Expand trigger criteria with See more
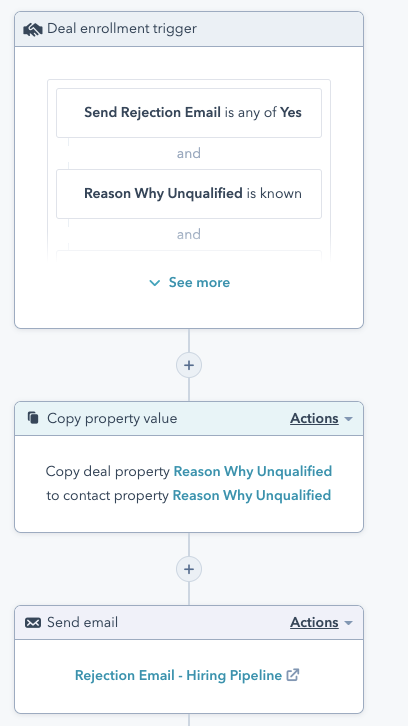The width and height of the screenshot is (408, 726). (x=189, y=282)
